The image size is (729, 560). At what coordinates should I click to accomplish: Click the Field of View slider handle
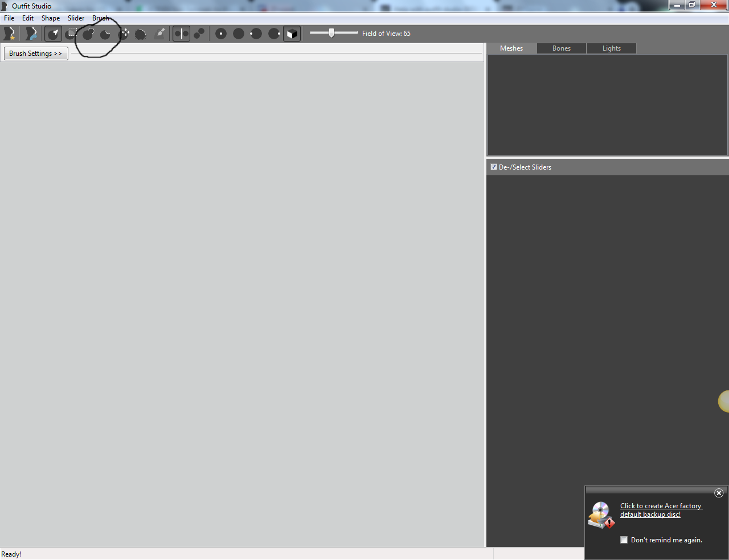(x=331, y=33)
